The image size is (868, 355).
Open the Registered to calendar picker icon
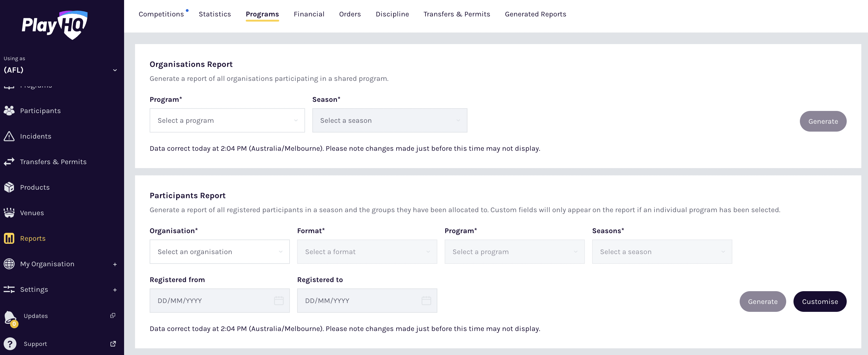click(x=426, y=300)
